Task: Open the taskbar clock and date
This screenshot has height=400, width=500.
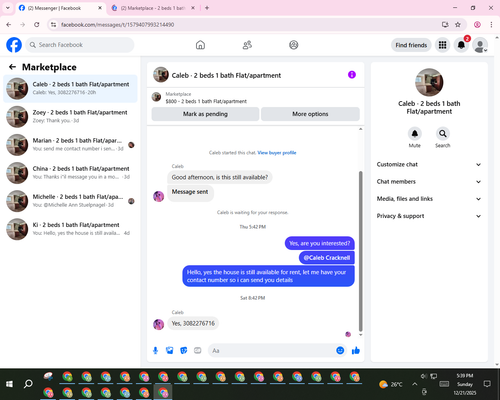Action: coord(465,384)
